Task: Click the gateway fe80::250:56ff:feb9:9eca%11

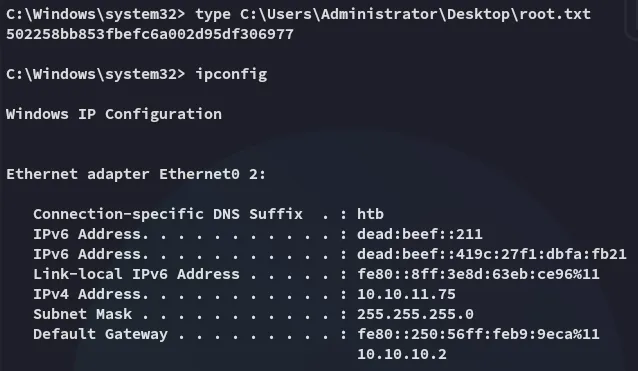Action: (478, 334)
